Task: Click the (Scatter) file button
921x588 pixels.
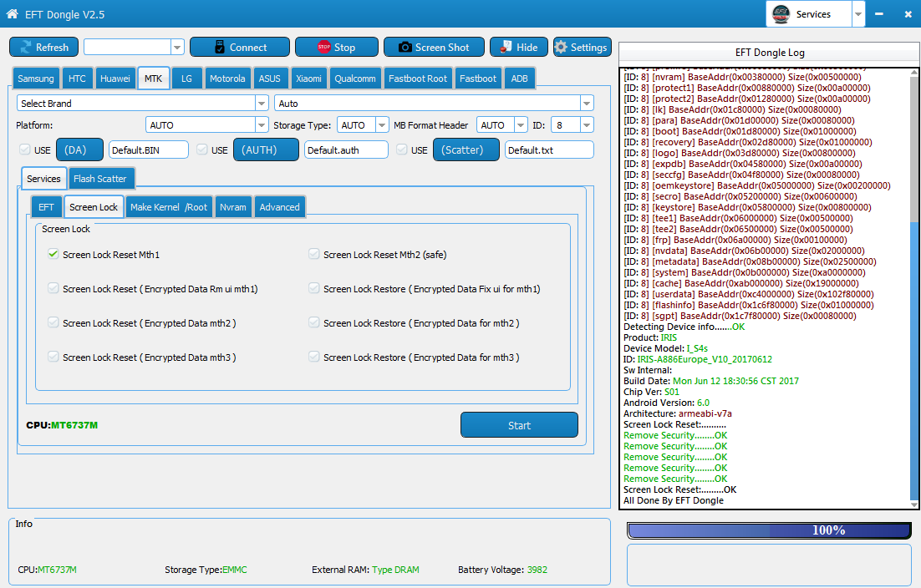Action: point(466,150)
